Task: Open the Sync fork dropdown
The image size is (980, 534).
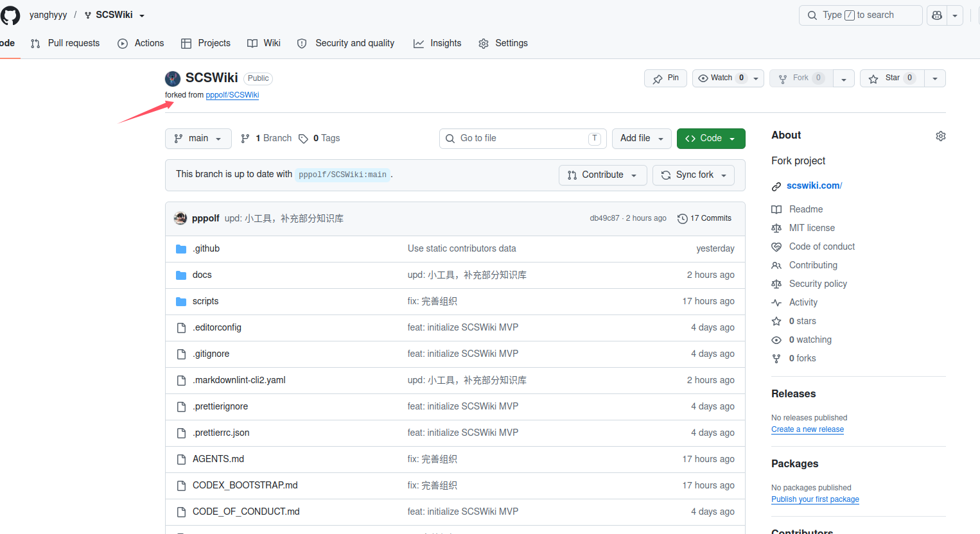Action: pyautogui.click(x=694, y=175)
